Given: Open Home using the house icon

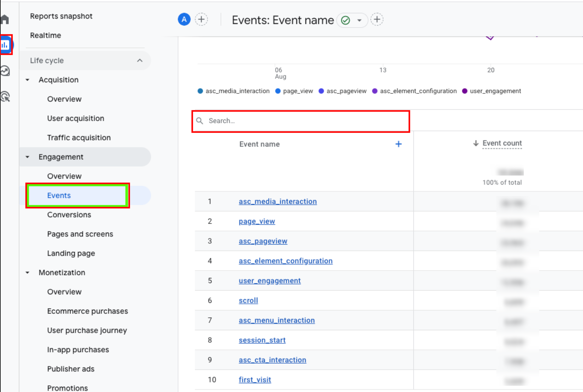Looking at the screenshot, I should (x=5, y=19).
